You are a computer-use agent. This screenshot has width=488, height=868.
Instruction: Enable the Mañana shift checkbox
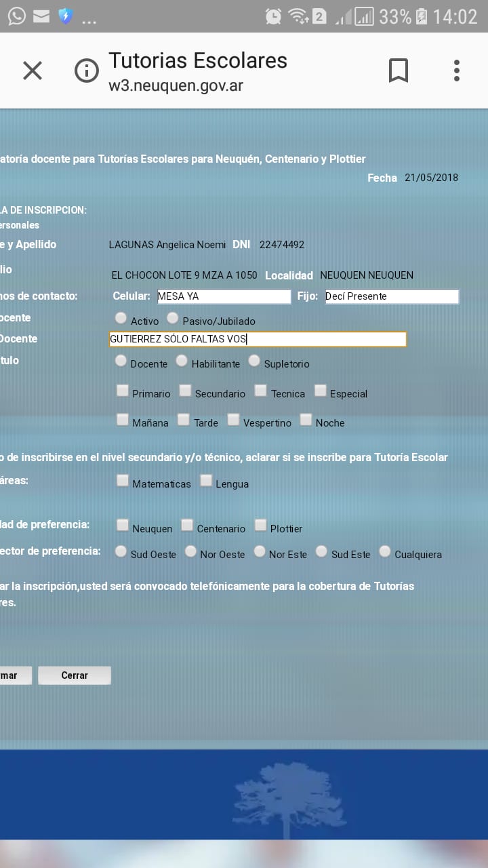click(122, 420)
